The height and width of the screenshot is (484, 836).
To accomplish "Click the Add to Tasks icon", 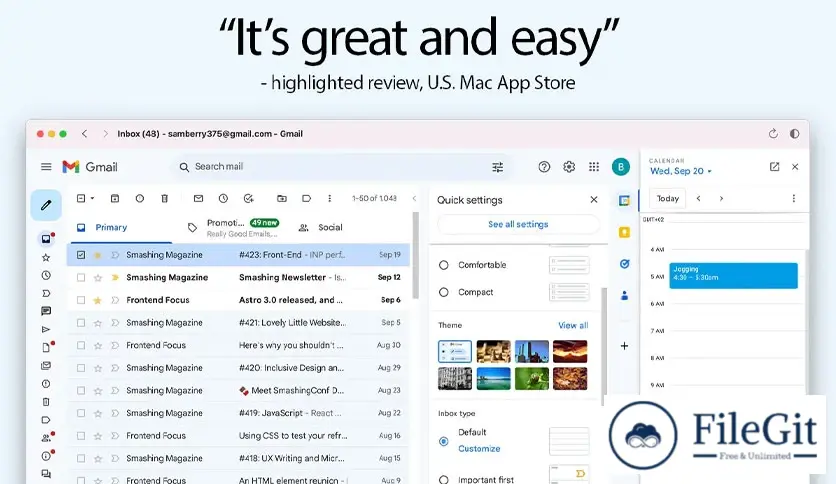I will point(248,198).
